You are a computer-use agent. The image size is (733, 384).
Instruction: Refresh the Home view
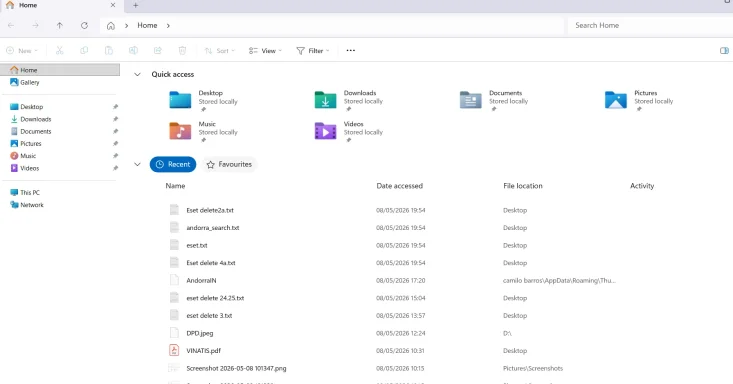pos(84,25)
